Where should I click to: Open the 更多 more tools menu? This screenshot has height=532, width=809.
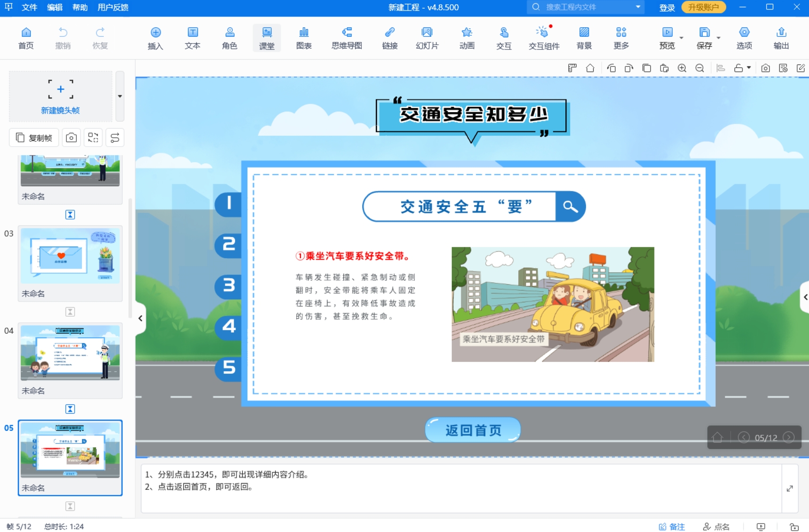tap(621, 38)
